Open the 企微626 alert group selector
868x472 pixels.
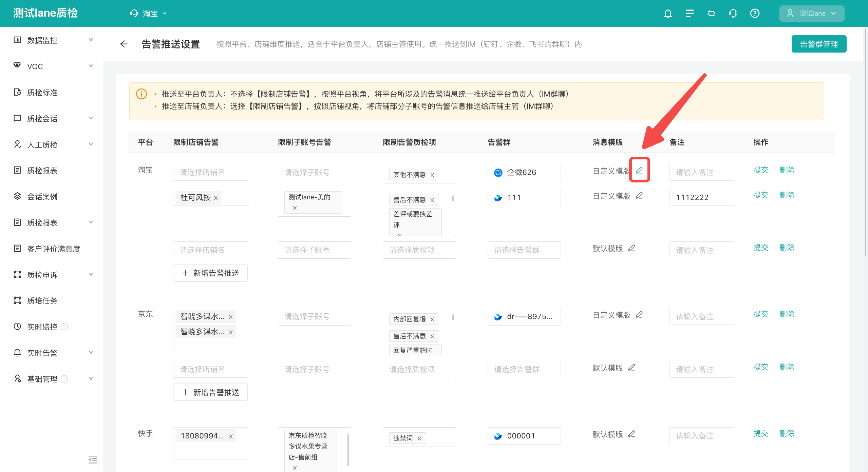pyautogui.click(x=524, y=172)
